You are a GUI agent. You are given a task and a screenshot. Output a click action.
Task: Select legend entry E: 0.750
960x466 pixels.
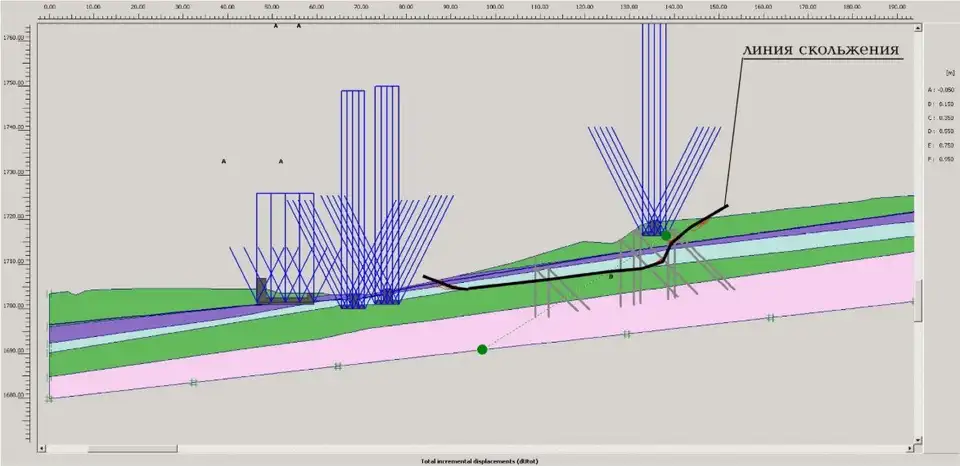pos(941,145)
